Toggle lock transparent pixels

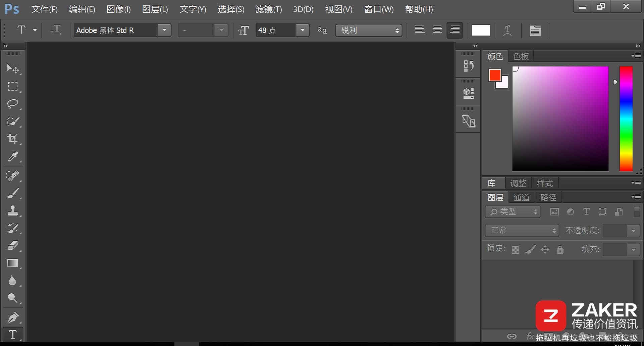[516, 250]
